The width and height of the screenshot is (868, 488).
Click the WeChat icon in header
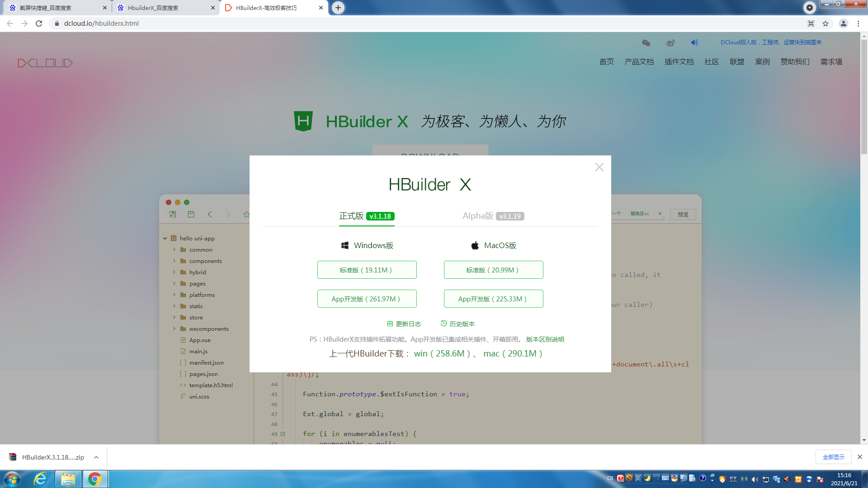646,43
